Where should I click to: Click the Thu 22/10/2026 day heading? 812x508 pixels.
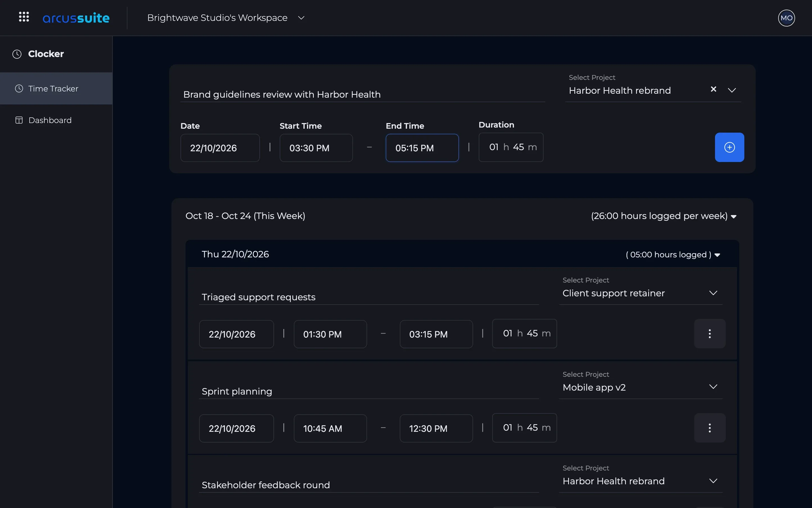tap(235, 254)
